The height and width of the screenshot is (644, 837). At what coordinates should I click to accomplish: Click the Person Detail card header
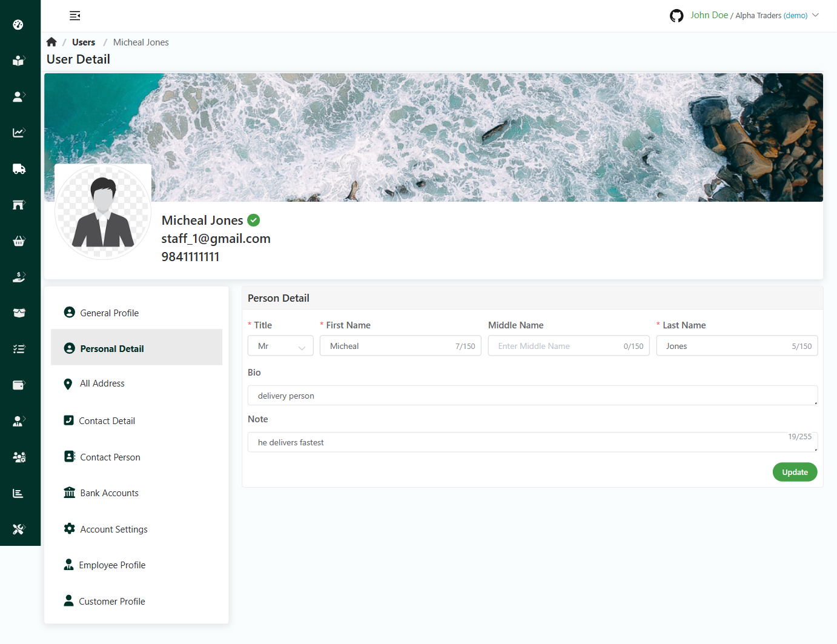pyautogui.click(x=532, y=298)
